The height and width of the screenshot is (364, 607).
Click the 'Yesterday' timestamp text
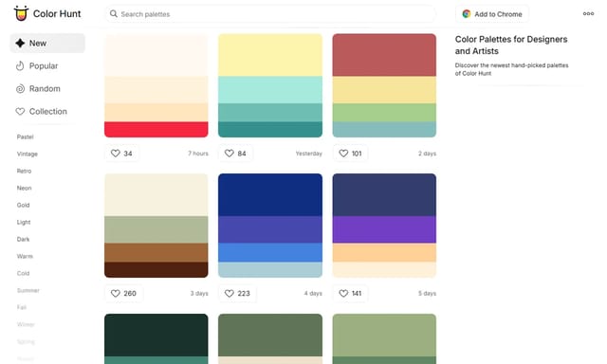coord(309,154)
